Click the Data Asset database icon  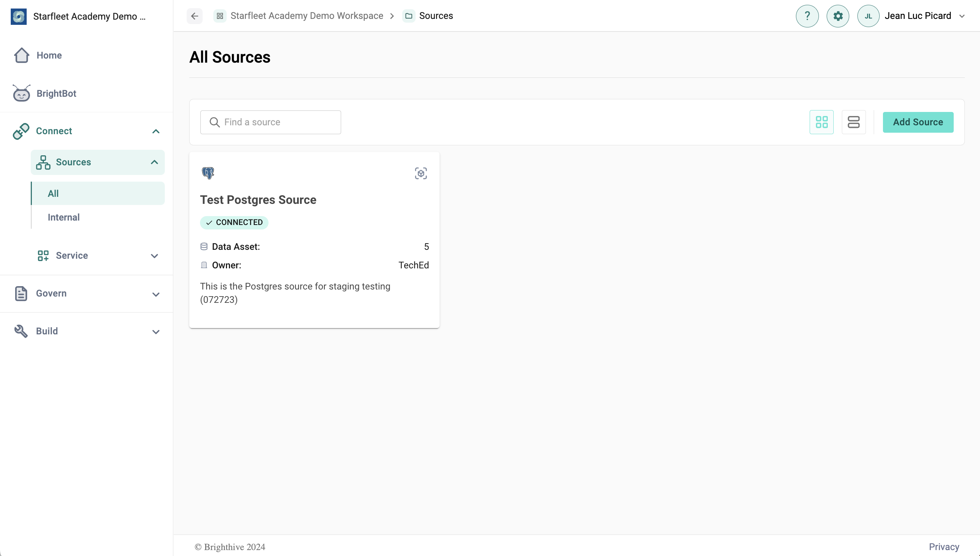tap(204, 247)
